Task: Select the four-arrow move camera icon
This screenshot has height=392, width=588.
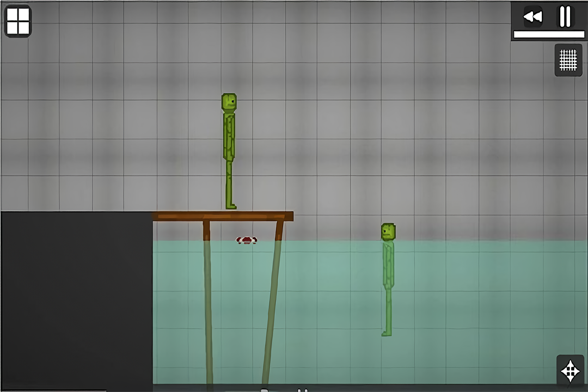Action: pos(569,372)
